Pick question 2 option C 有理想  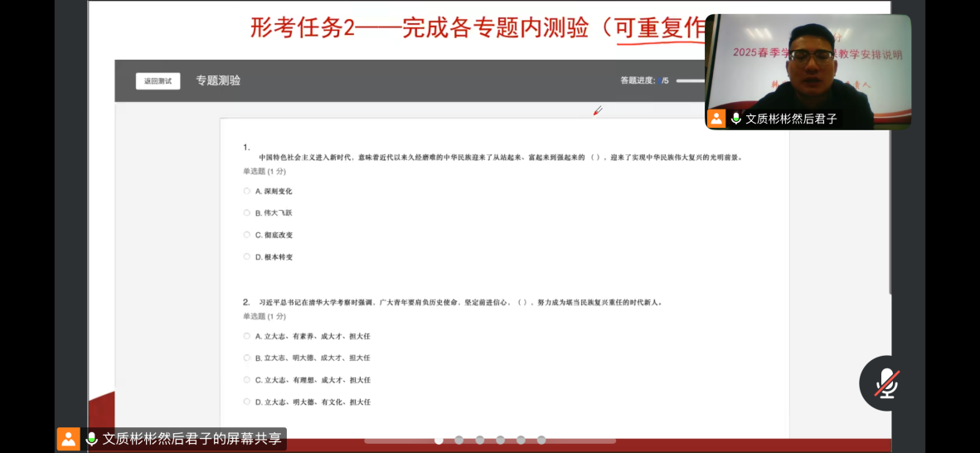[x=247, y=380]
